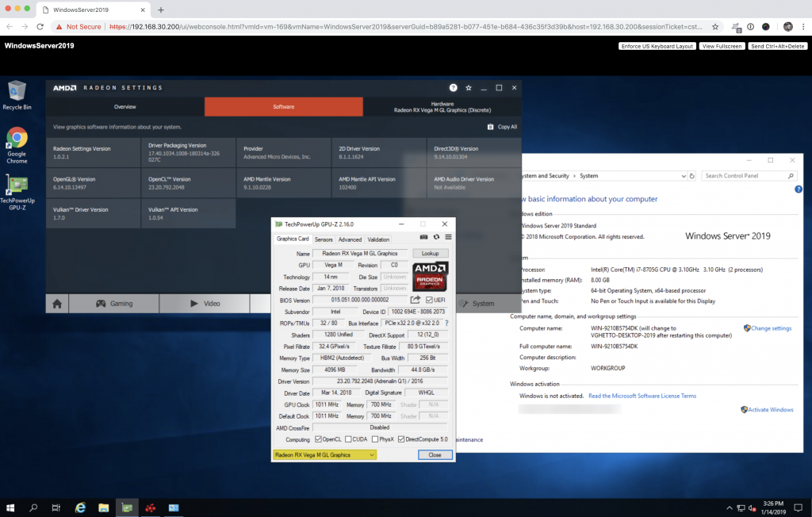
Task: Open Hardware Radeon RX Vega M tab
Action: (x=442, y=107)
